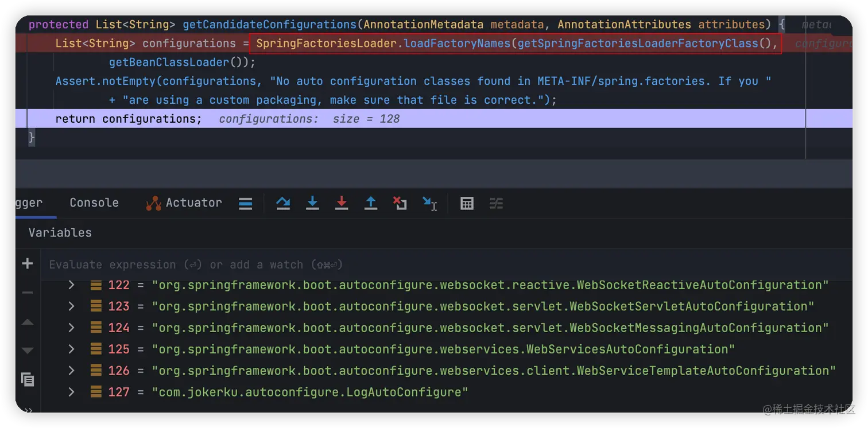
Task: Click the Run to Cursor icon
Action: point(429,204)
